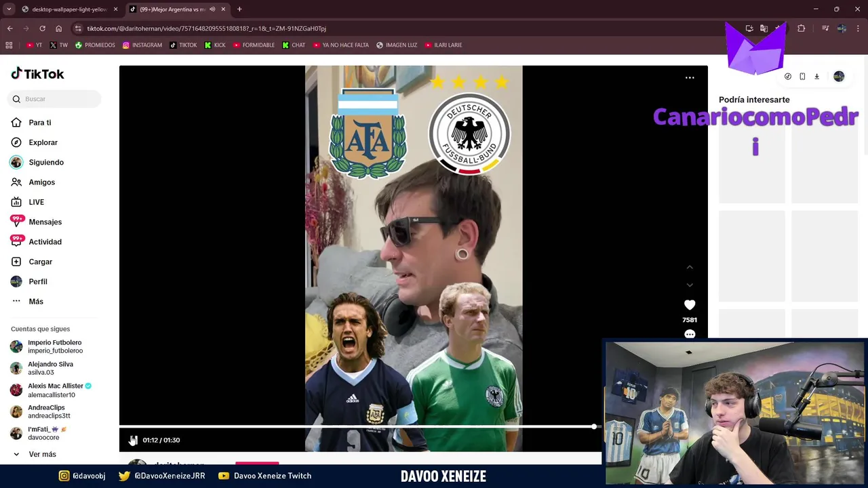
Task: Open the TW bookmark
Action: tap(58, 45)
